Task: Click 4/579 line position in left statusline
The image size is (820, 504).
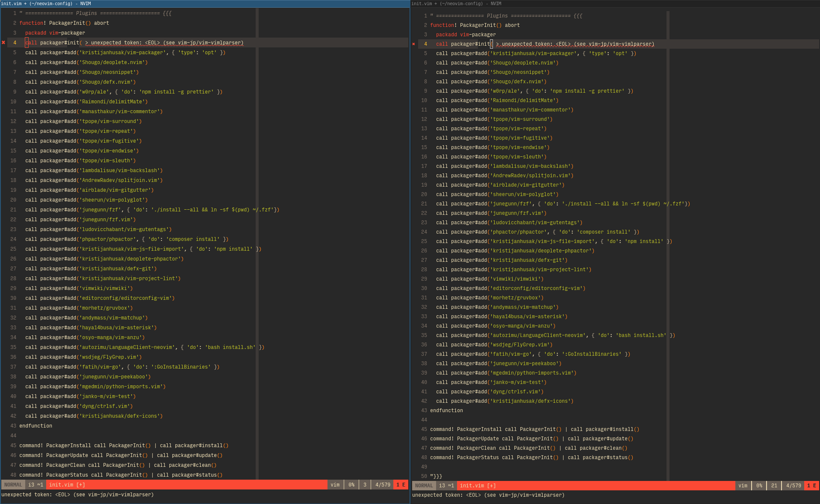Action: pos(383,485)
